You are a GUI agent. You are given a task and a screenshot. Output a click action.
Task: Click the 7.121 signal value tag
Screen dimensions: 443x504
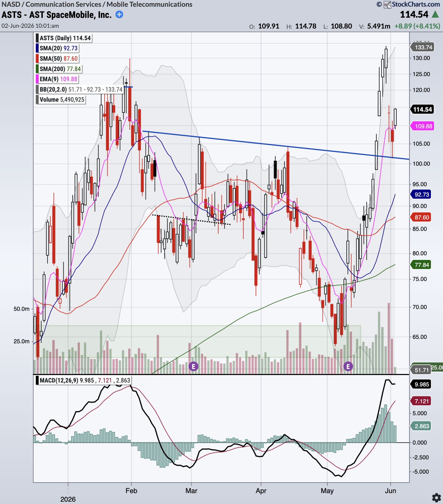(421, 401)
